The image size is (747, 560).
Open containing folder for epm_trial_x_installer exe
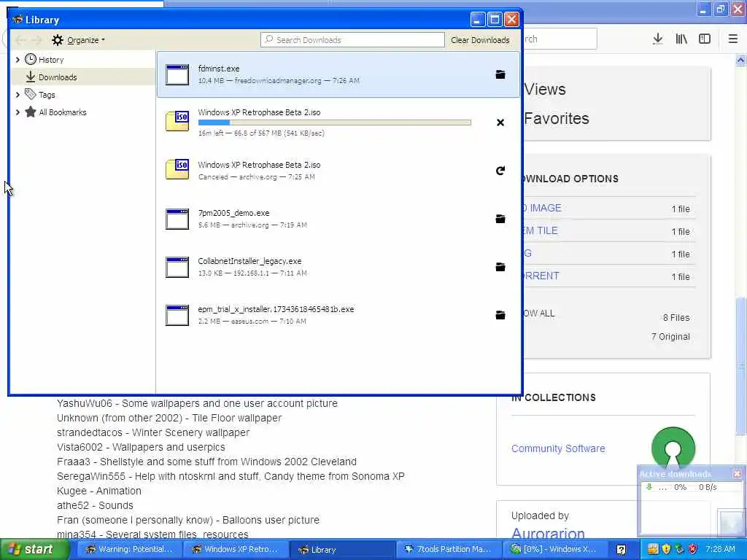[500, 315]
